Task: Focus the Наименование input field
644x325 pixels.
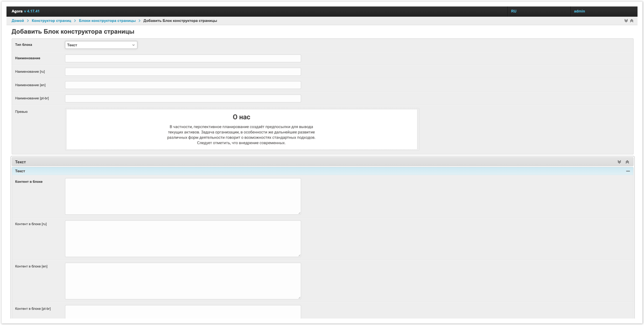Action: tap(183, 59)
